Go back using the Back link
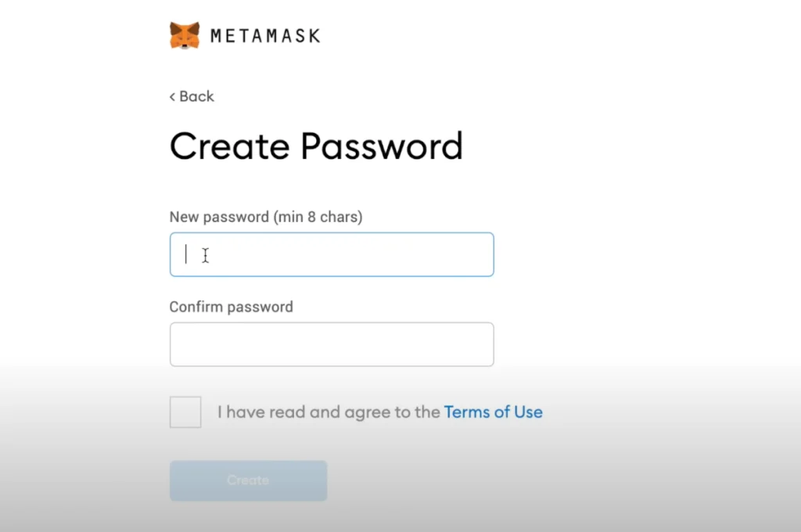The height and width of the screenshot is (532, 801). pos(196,96)
